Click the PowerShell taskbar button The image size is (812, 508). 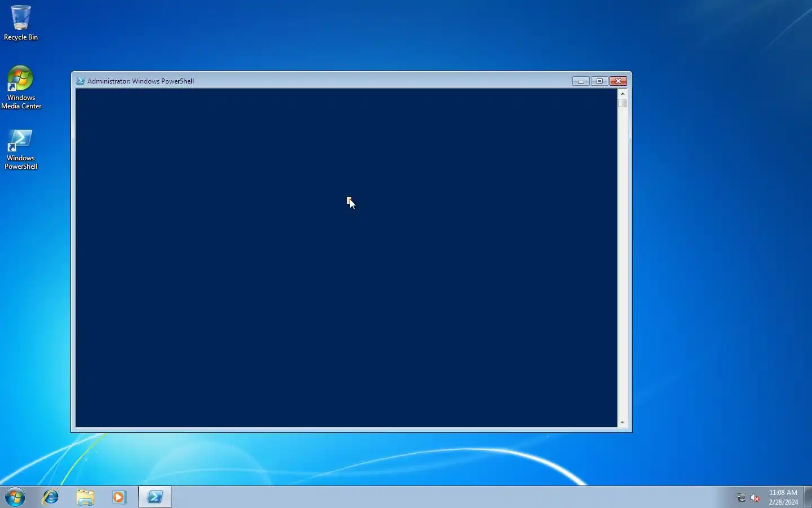coord(155,497)
